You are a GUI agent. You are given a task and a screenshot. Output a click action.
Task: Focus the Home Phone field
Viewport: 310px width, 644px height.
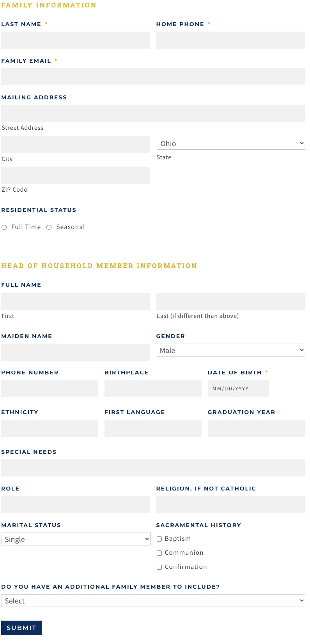pos(230,40)
